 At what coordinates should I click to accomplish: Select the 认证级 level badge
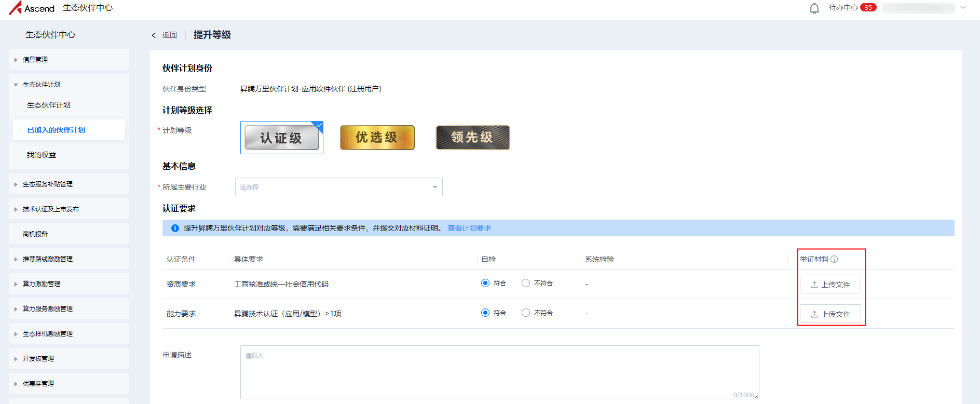[282, 138]
